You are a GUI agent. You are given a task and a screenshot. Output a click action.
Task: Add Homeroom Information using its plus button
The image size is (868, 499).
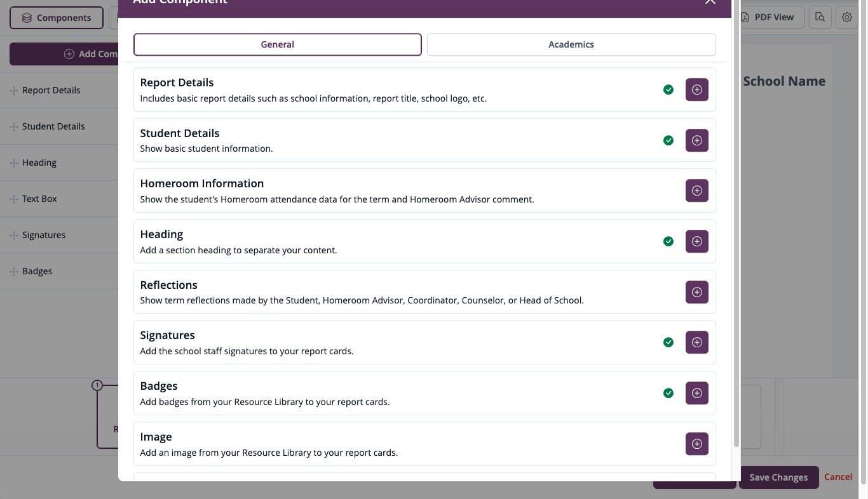(x=696, y=190)
